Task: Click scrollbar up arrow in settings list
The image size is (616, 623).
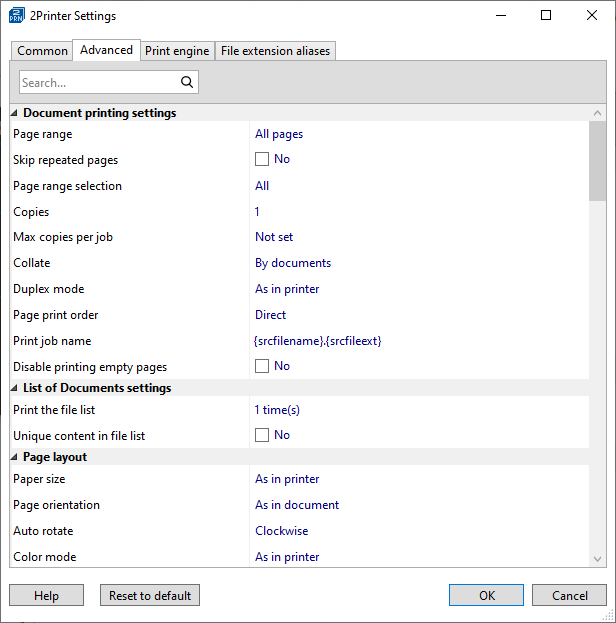Action: pos(597,113)
